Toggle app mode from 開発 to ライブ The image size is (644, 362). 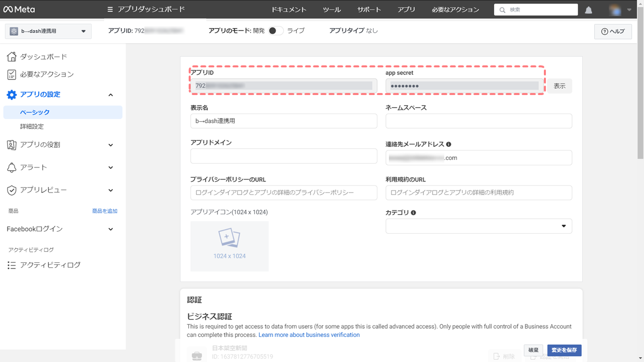coord(276,31)
